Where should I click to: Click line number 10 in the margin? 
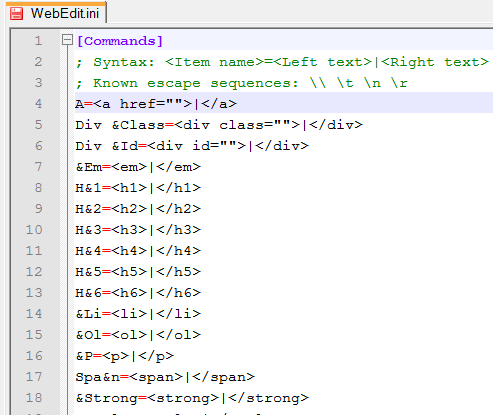tap(34, 230)
